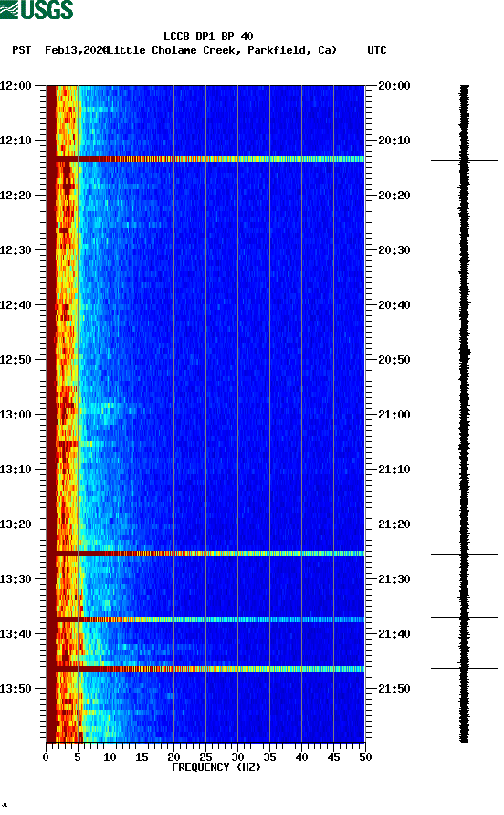Click the 'Feb13' date label

60,50
